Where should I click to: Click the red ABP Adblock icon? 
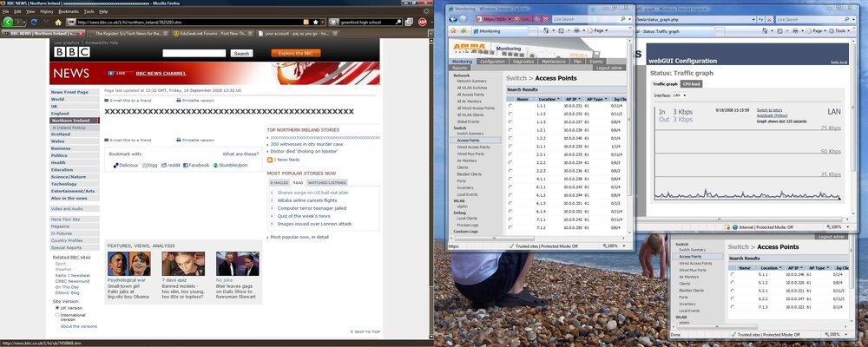click(423, 23)
